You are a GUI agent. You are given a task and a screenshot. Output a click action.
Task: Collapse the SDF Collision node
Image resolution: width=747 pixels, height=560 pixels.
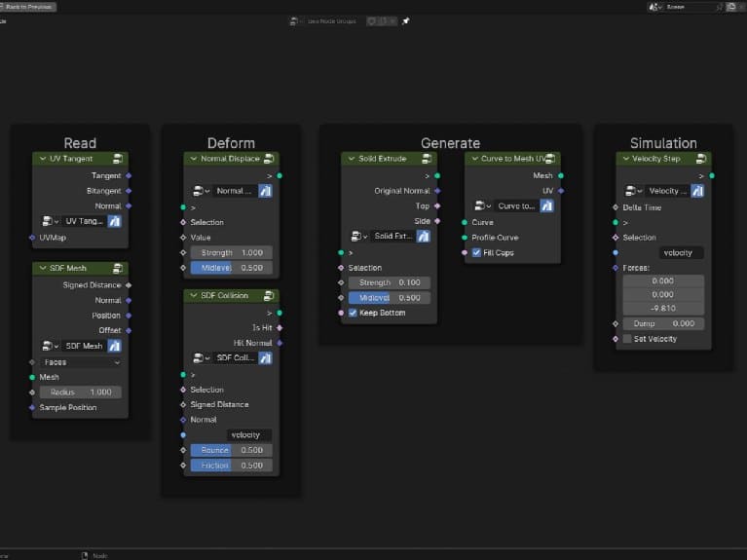click(x=192, y=296)
